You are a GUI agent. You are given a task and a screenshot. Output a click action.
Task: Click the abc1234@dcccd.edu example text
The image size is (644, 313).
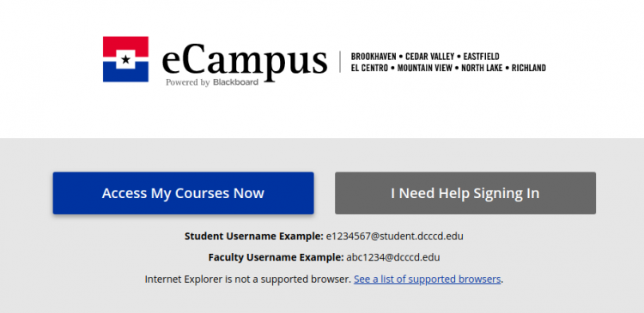(x=393, y=257)
